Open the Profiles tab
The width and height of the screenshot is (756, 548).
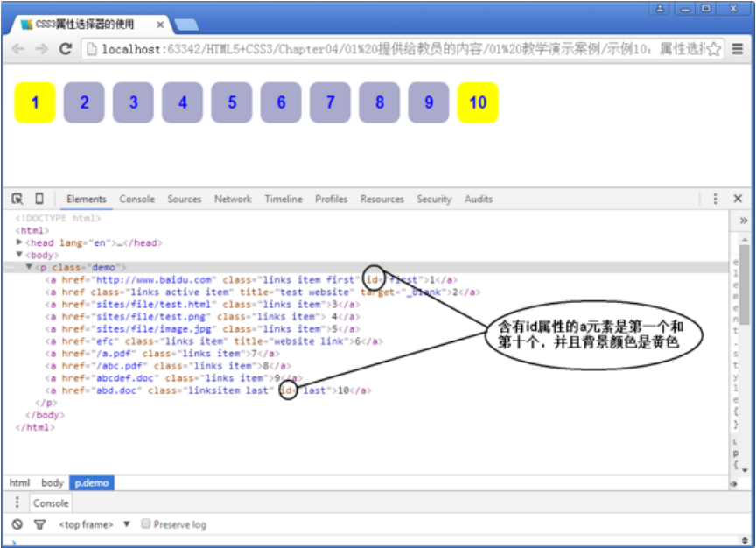[332, 200]
